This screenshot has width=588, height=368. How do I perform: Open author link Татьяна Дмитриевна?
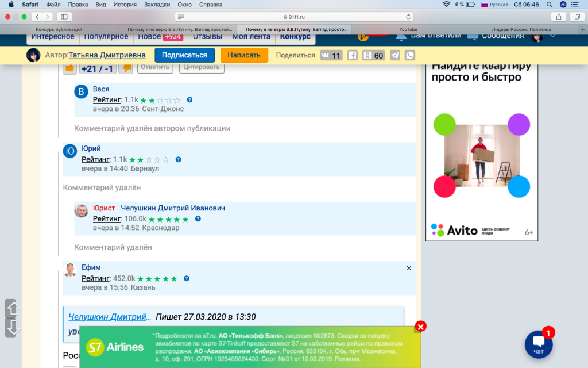(107, 55)
